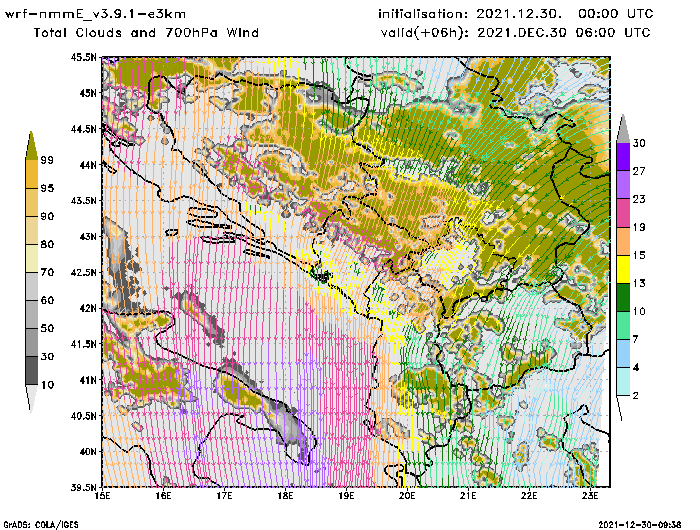This screenshot has width=700, height=530.
Task: Click the pale cyan wind swatch between 2 and 4
Action: tap(623, 382)
